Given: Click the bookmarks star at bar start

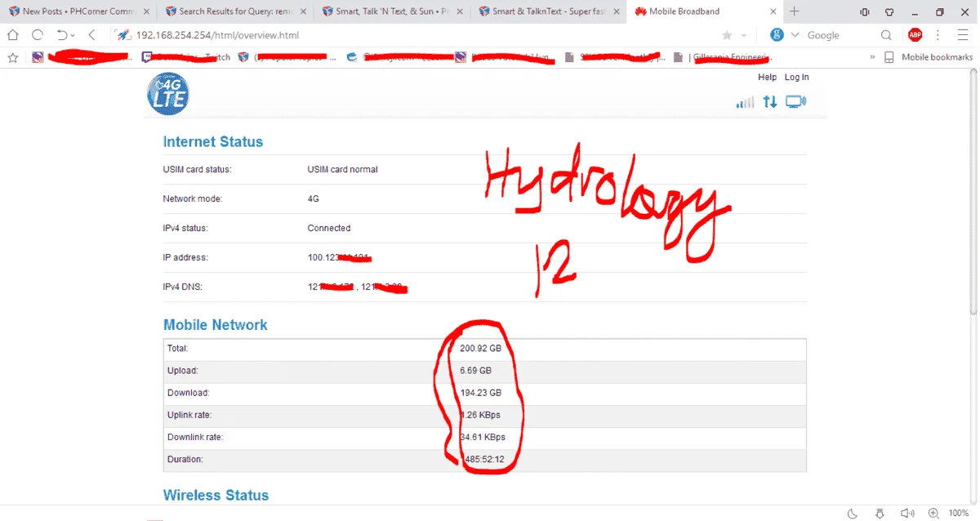Looking at the screenshot, I should (12, 57).
